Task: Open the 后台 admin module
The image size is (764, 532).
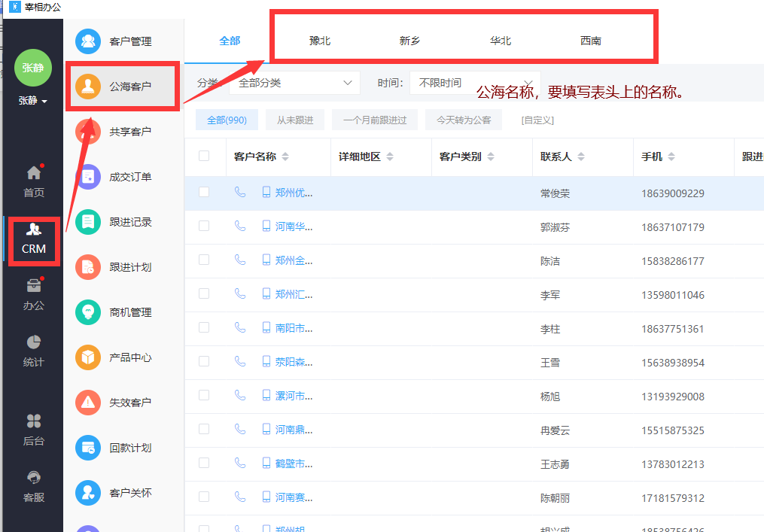Action: click(x=34, y=430)
